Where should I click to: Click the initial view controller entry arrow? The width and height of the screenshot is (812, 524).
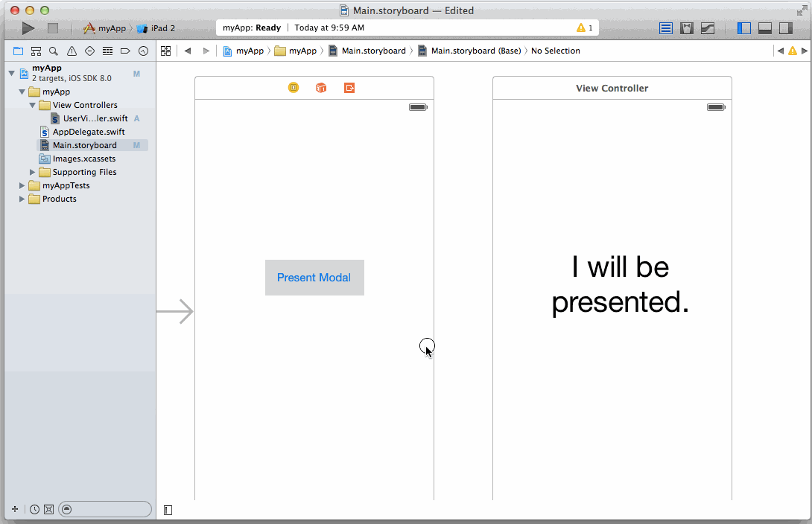coord(175,311)
